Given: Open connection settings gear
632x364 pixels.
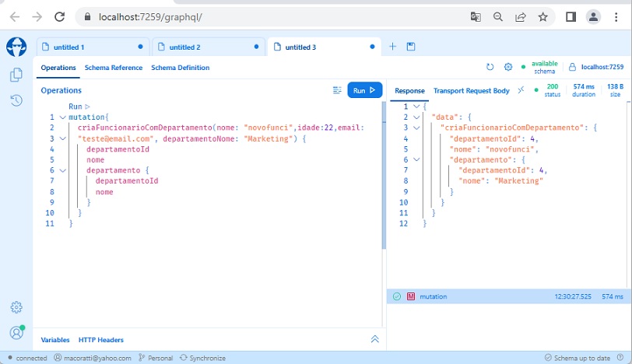Looking at the screenshot, I should pyautogui.click(x=508, y=67).
